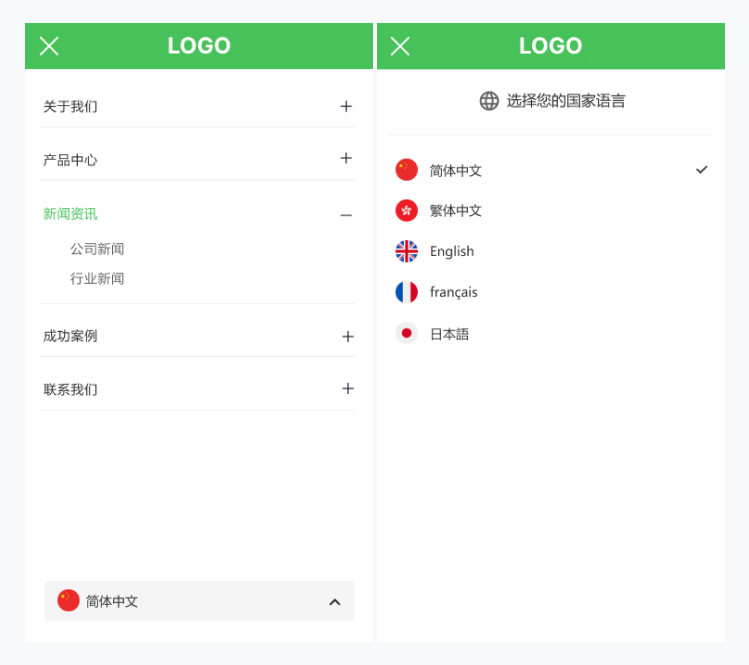The image size is (749, 665).
Task: Open the 公司新闻 submenu item
Action: click(x=97, y=249)
